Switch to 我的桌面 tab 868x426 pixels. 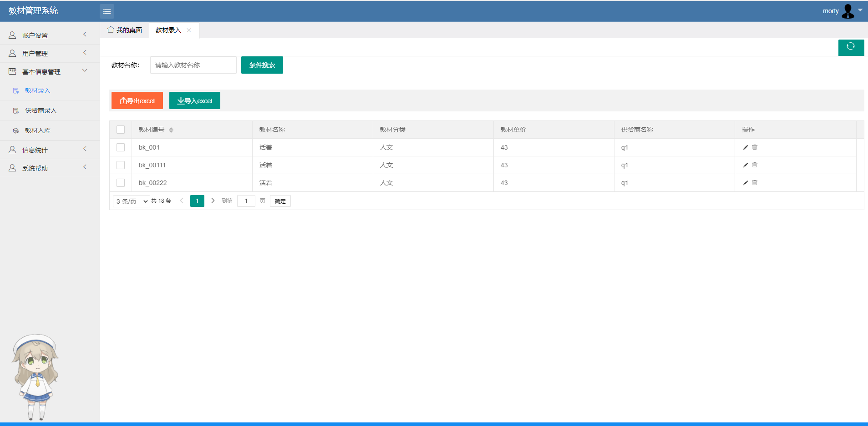[x=125, y=30]
